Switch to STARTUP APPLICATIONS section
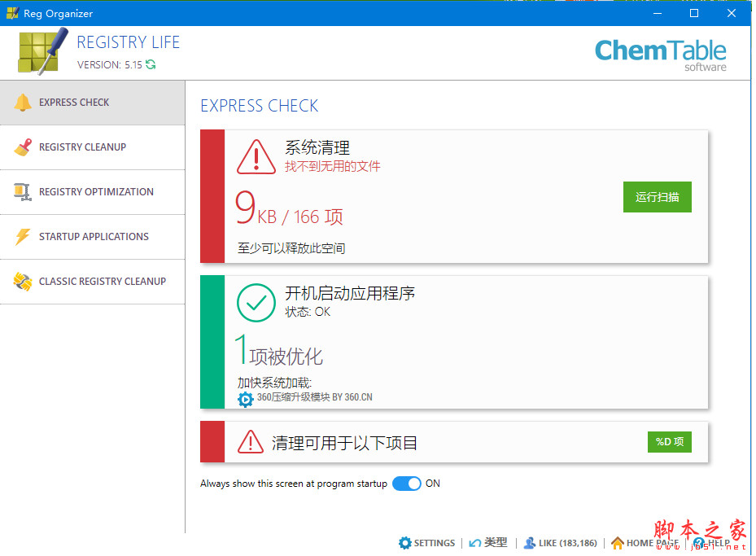Image resolution: width=756 pixels, height=556 pixels. pos(94,236)
